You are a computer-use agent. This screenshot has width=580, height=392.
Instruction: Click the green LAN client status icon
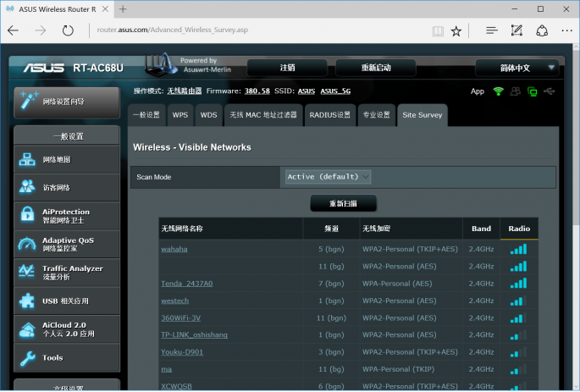point(533,91)
